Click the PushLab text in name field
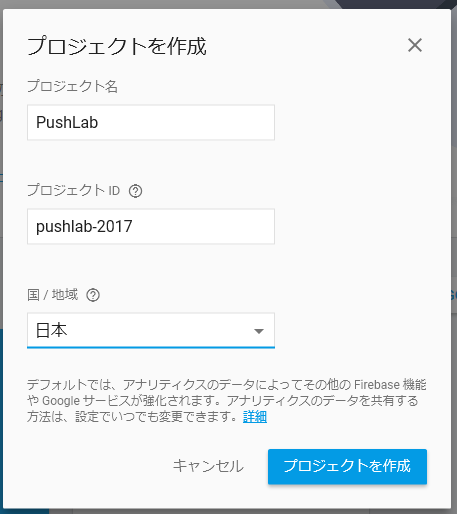The width and height of the screenshot is (457, 514). pyautogui.click(x=67, y=122)
